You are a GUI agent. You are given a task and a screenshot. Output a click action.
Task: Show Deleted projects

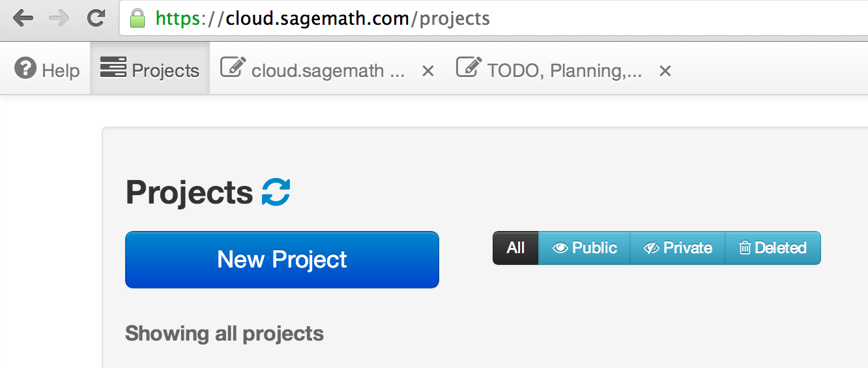pyautogui.click(x=773, y=248)
